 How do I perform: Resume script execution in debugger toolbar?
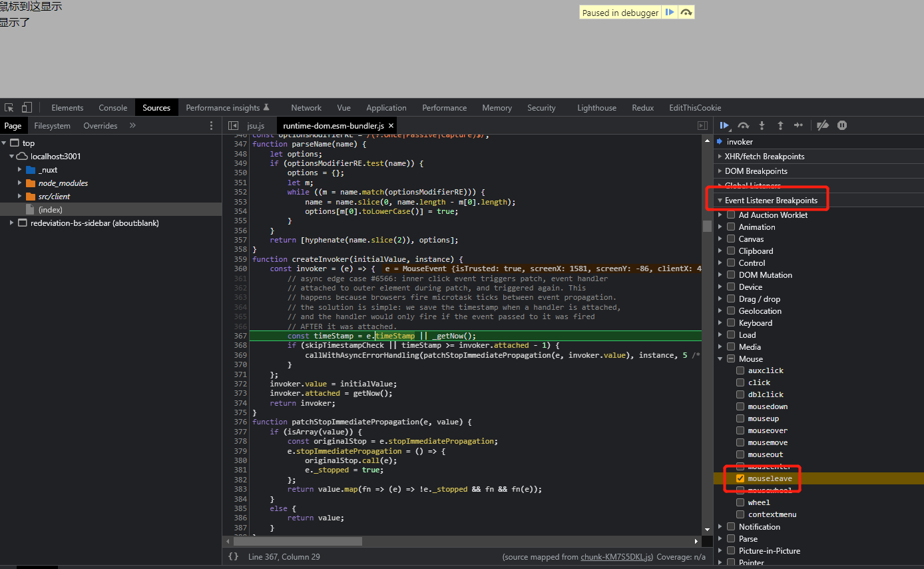coord(725,125)
